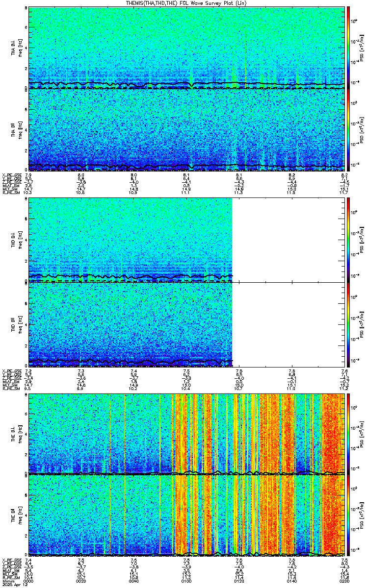The image size is (368, 588).
Task: Click the PSD [nT²/Hz] label beside THA B-perpendicular
Action: pos(362,48)
